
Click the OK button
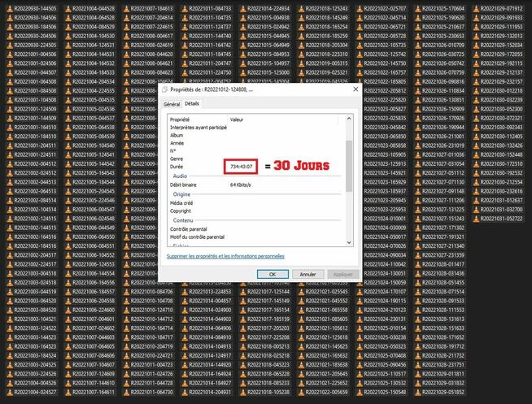coord(273,274)
